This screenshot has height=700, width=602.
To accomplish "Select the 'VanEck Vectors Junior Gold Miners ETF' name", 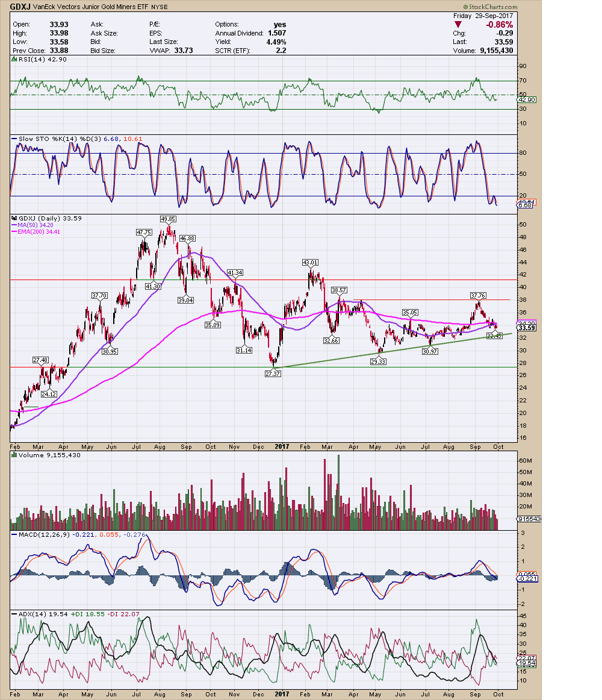I will (92, 7).
